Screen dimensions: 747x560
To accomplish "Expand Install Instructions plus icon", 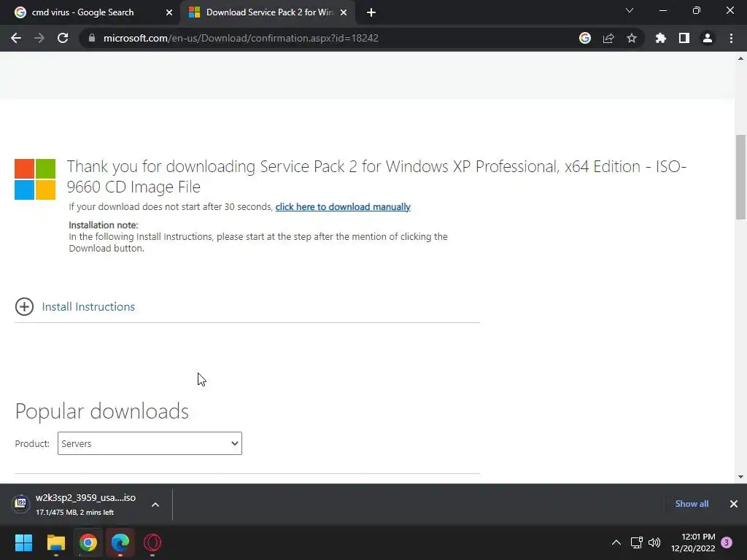I will 24,307.
